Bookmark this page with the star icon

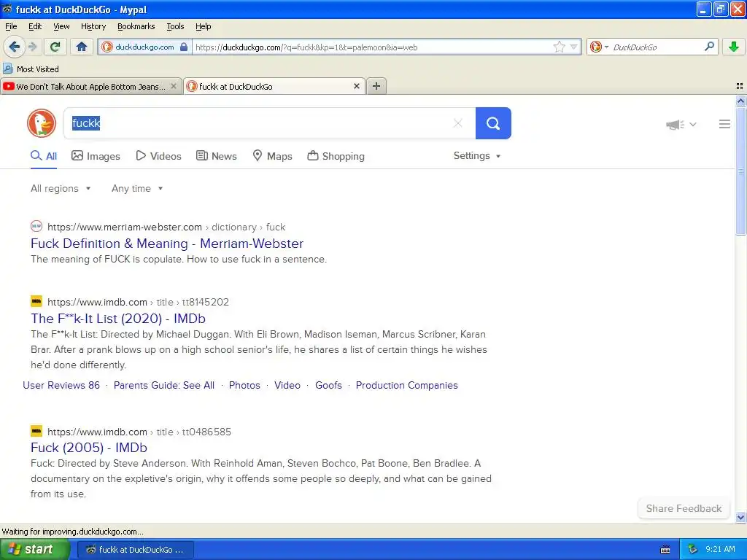(x=559, y=47)
